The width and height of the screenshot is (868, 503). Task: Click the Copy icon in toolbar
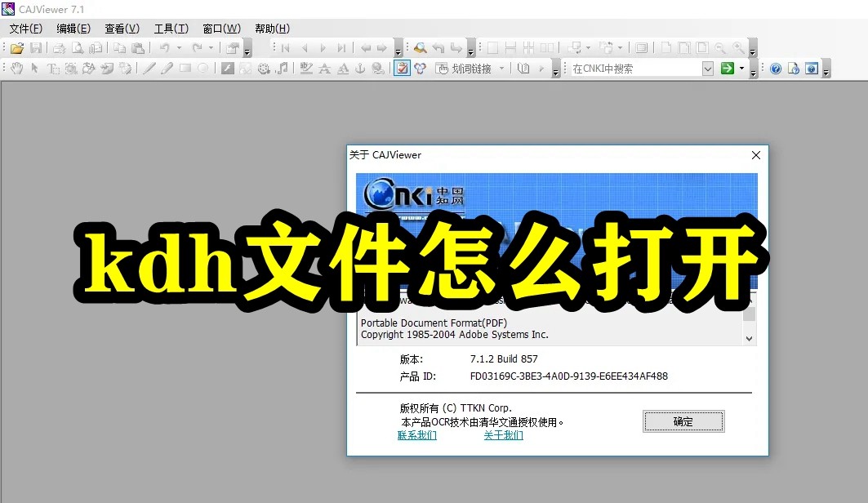(119, 48)
